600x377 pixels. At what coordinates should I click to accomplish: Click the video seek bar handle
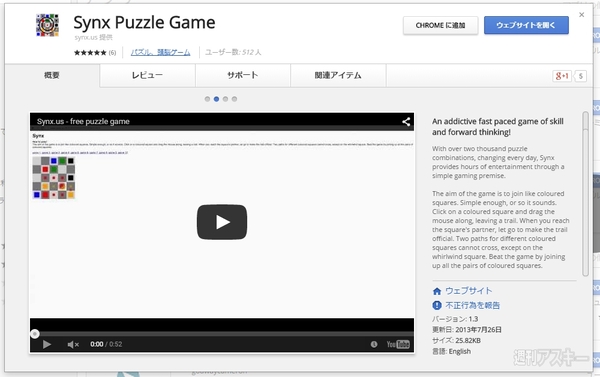[35, 334]
